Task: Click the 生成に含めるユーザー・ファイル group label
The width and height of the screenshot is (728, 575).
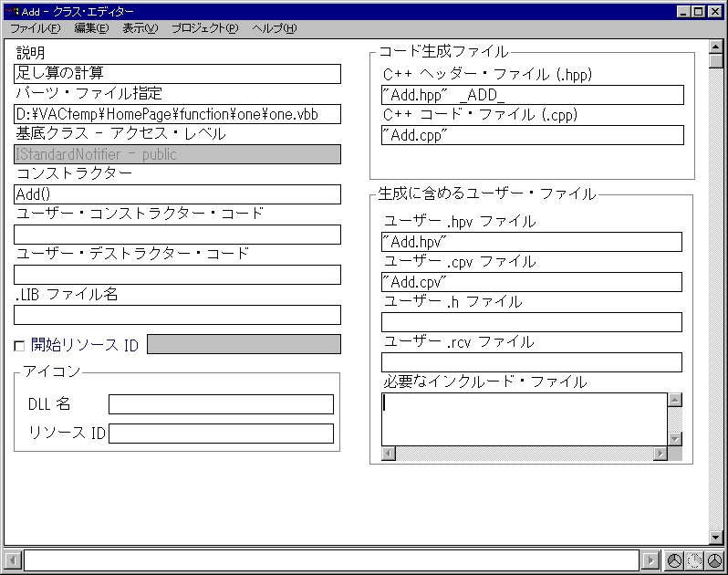Action: coord(487,193)
